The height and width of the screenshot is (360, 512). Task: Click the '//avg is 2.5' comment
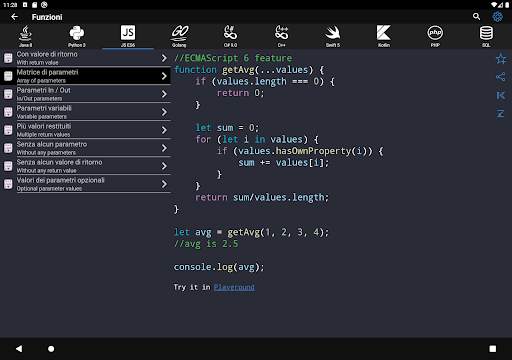206,244
